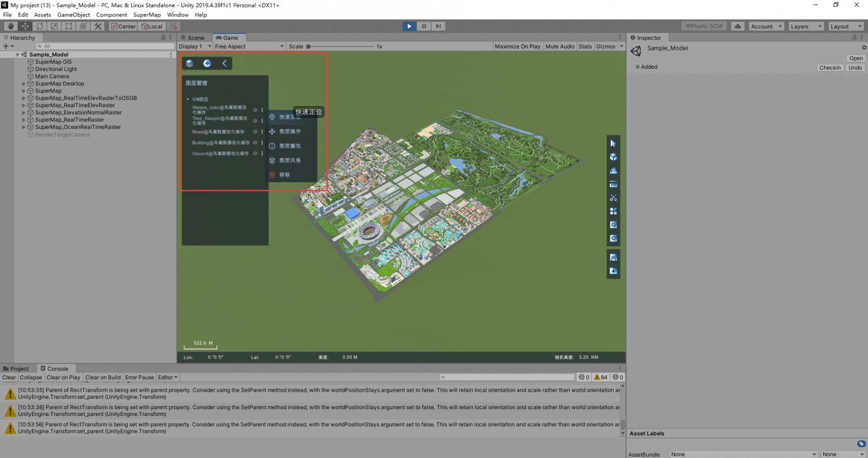This screenshot has width=868, height=458.
Task: Select the Rotate tool in the Unity toolbar
Action: click(x=40, y=26)
